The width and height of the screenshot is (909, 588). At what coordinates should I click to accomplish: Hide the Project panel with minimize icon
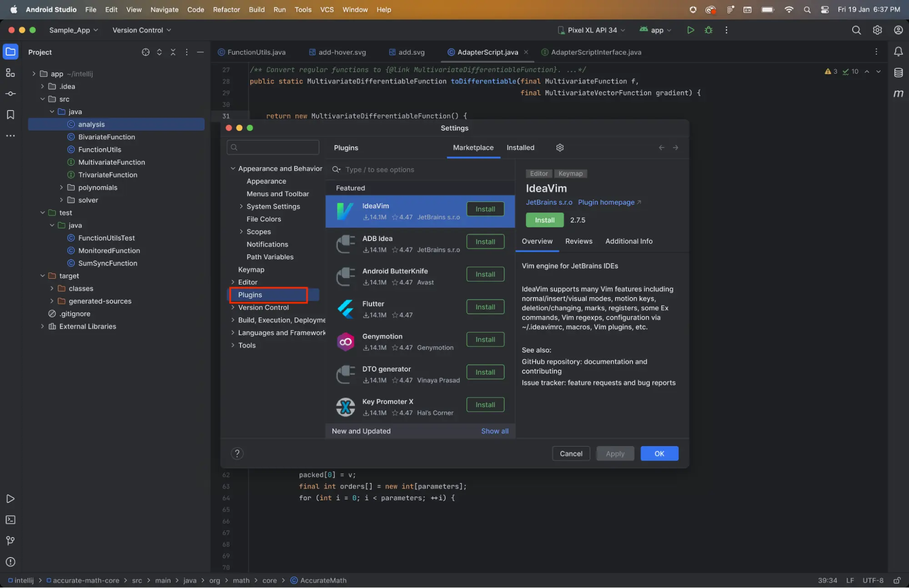[200, 52]
